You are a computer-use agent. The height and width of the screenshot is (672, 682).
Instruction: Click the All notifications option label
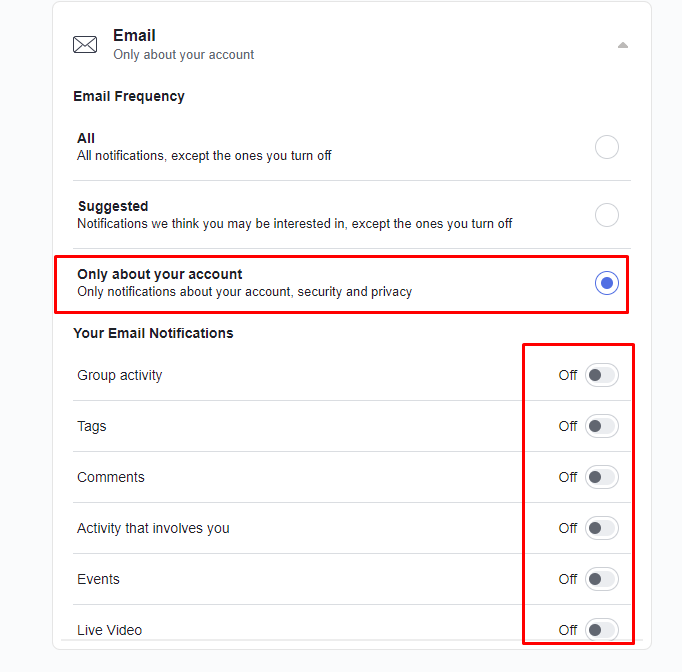(x=86, y=138)
